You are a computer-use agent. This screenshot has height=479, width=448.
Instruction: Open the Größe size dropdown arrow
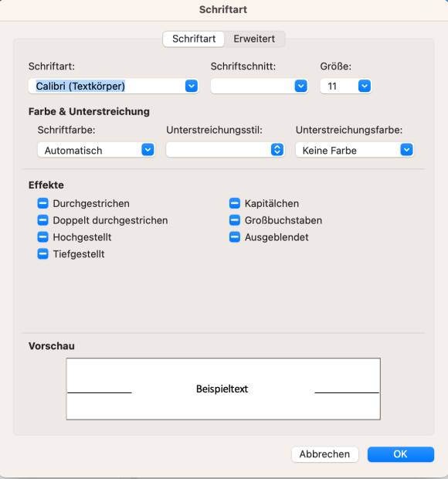[365, 87]
